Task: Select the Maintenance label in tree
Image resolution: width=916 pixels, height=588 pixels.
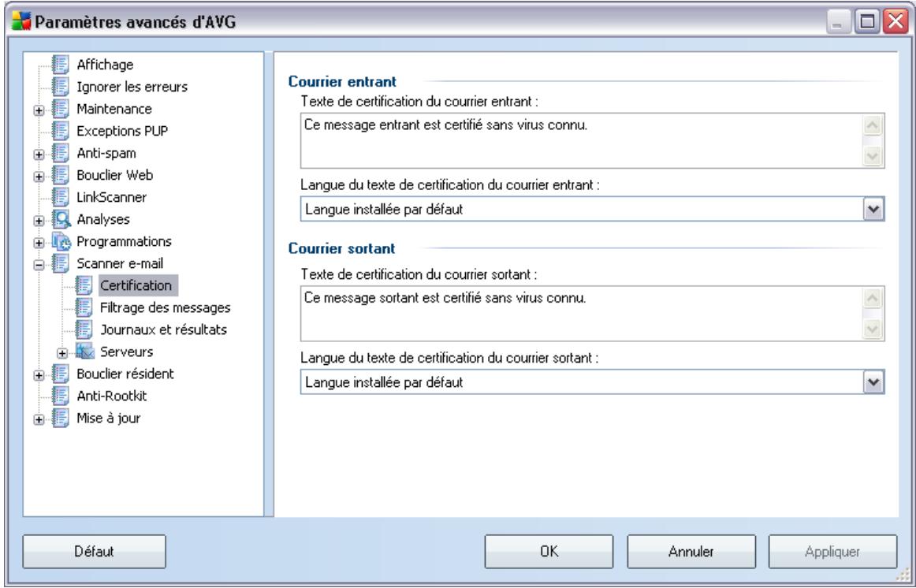Action: click(114, 110)
